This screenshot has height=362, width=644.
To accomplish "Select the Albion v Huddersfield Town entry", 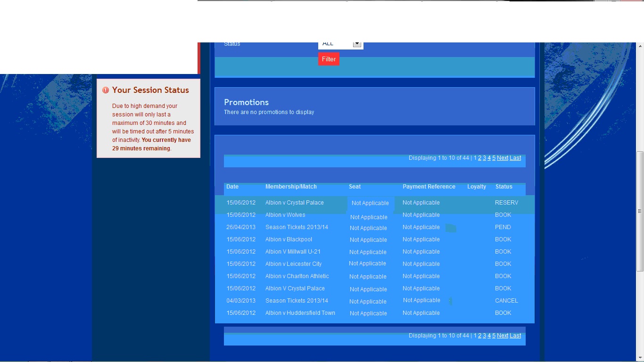I will click(x=300, y=313).
